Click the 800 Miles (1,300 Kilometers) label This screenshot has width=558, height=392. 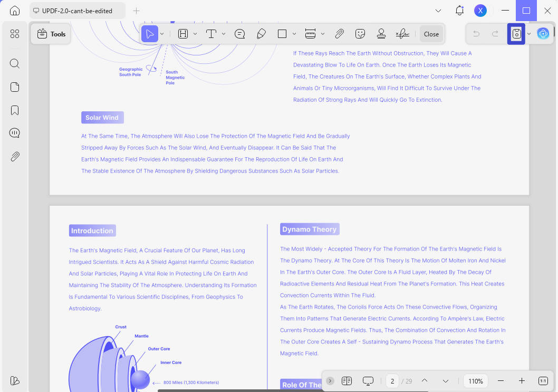191,383
